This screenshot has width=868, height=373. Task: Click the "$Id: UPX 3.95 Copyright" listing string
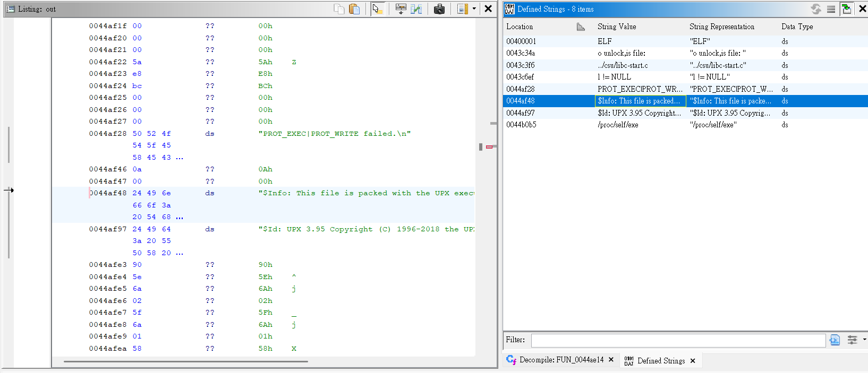[x=366, y=229]
